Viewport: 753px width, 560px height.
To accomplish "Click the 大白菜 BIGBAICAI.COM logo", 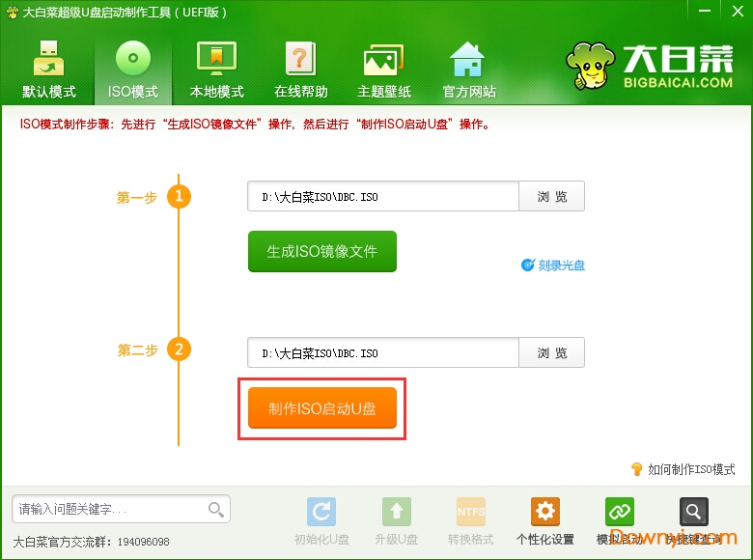I will click(x=652, y=66).
